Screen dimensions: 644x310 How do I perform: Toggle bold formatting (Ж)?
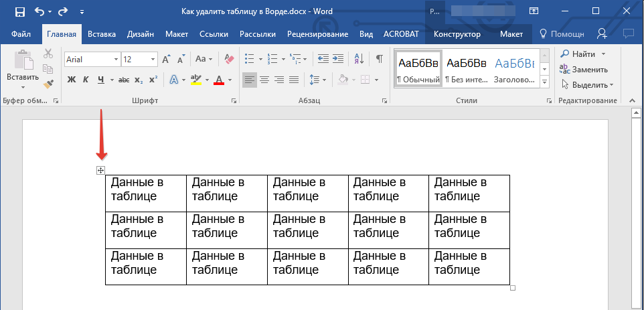[72, 80]
